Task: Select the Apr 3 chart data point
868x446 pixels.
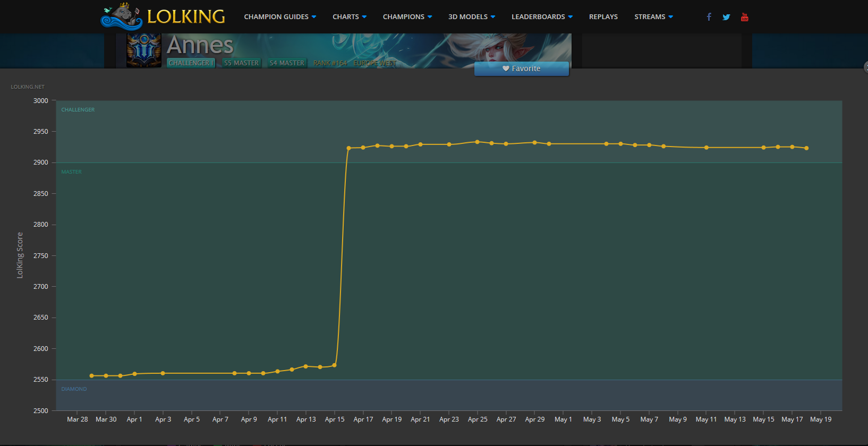Action: [163, 373]
